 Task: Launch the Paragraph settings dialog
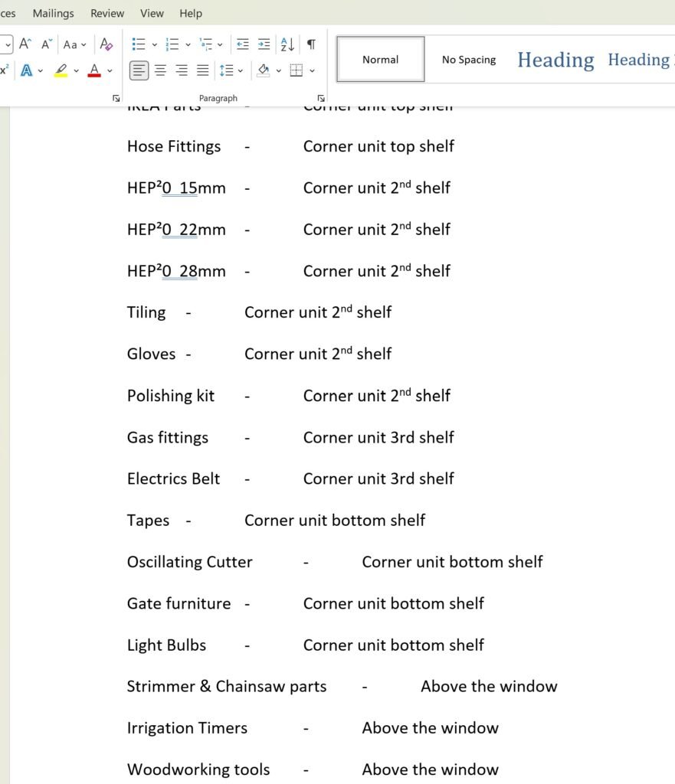click(x=321, y=99)
